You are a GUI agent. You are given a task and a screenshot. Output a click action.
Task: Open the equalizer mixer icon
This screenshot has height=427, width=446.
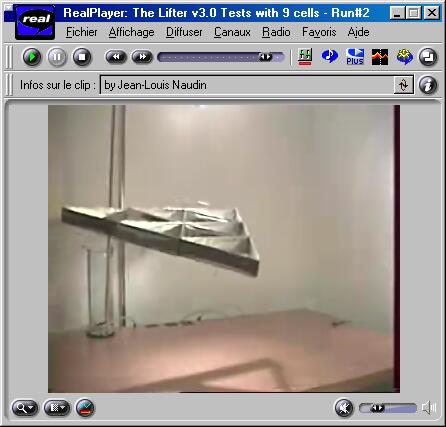click(x=305, y=57)
